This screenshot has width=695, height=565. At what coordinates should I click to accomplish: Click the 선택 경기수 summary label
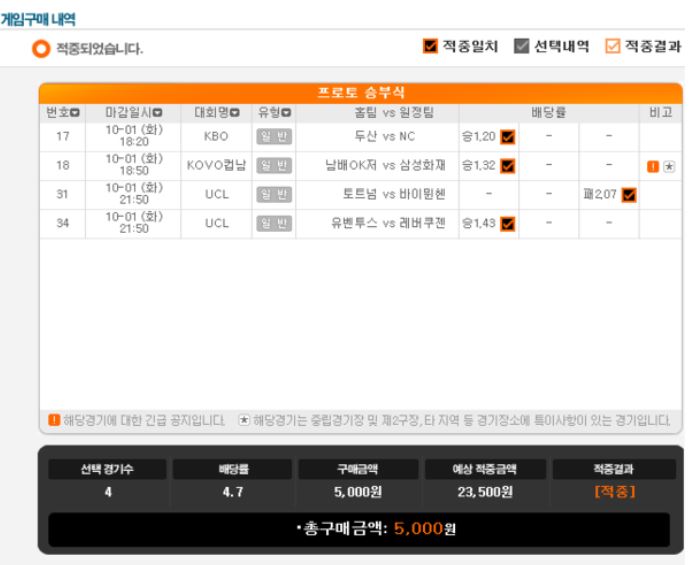[107, 469]
